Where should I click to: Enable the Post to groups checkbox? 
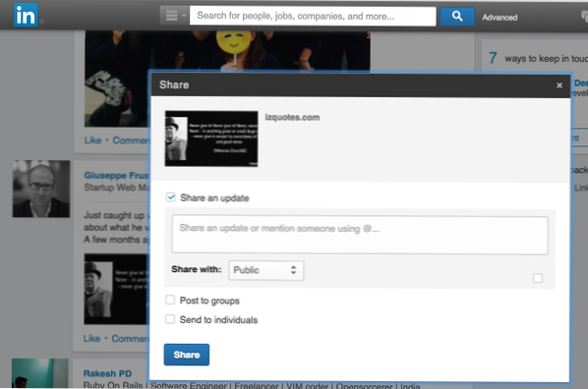pyautogui.click(x=170, y=300)
